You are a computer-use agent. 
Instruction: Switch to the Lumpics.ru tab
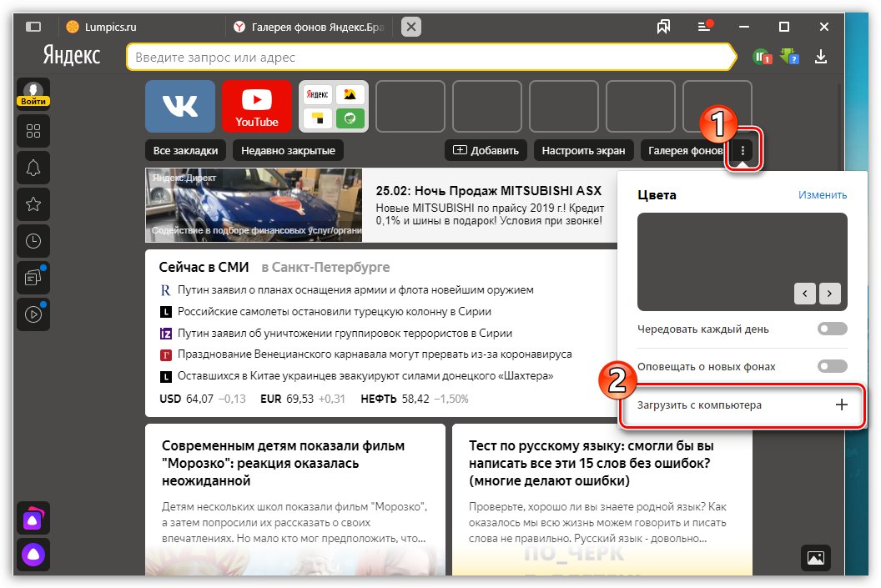coord(140,27)
